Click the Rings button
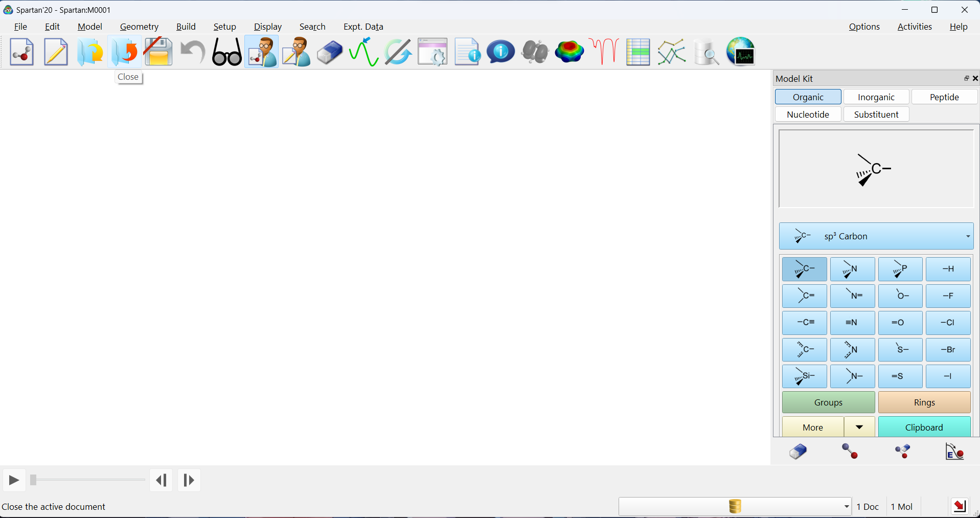The height and width of the screenshot is (518, 980). click(924, 402)
